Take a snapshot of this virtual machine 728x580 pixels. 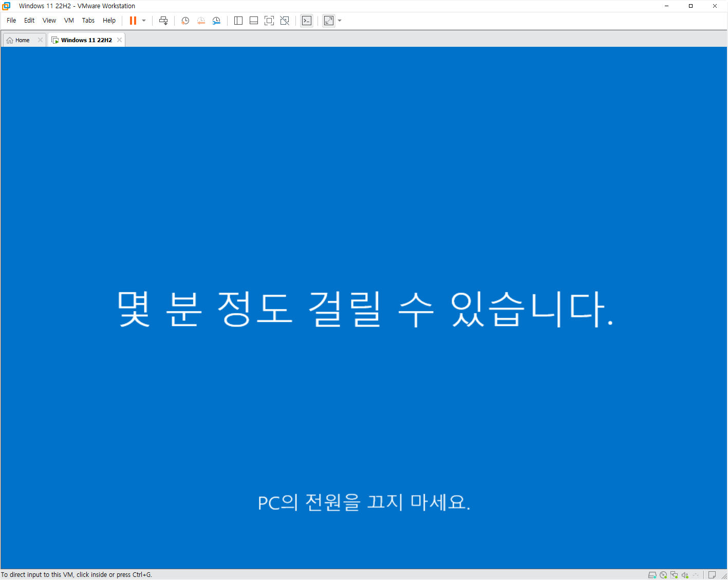click(x=185, y=21)
